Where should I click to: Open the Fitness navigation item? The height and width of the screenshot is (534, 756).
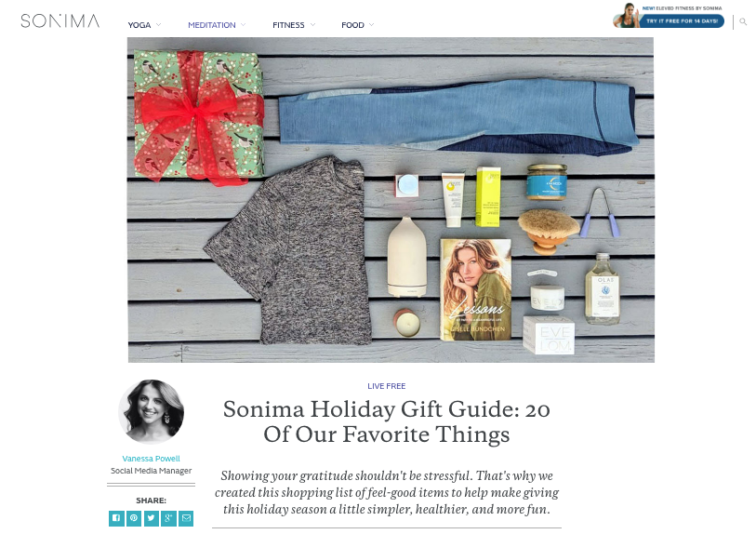pos(288,25)
